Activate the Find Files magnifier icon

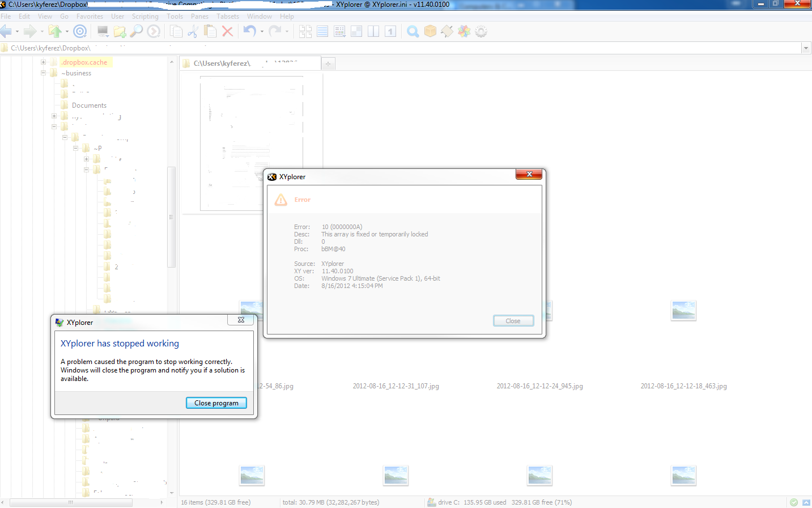tap(413, 31)
